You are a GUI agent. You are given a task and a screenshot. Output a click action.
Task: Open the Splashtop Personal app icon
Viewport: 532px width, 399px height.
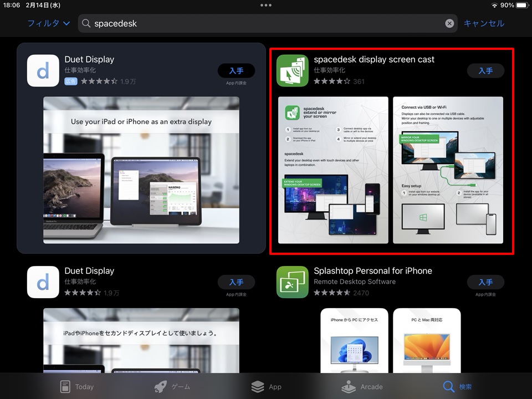[293, 282]
